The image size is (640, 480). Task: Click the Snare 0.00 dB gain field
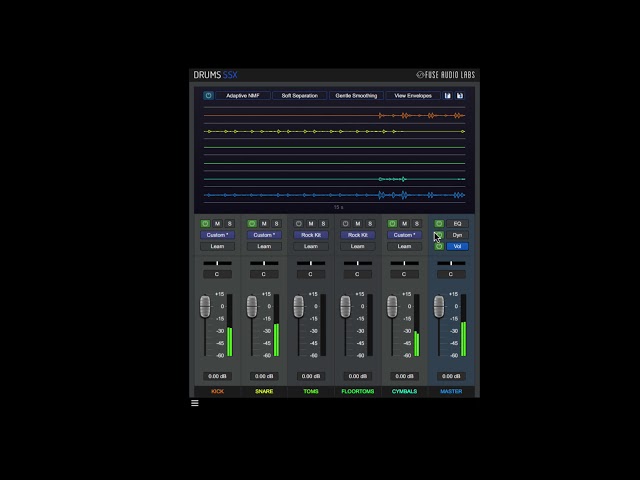(x=264, y=376)
